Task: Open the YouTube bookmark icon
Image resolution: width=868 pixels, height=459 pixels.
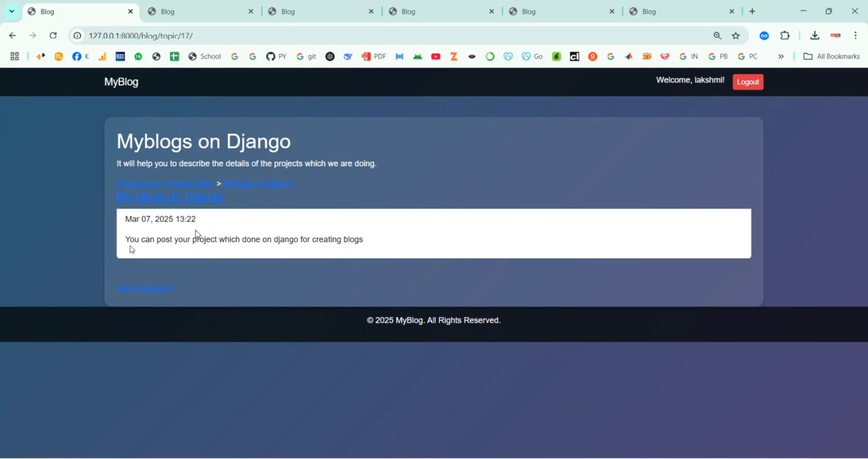Action: [x=436, y=57]
